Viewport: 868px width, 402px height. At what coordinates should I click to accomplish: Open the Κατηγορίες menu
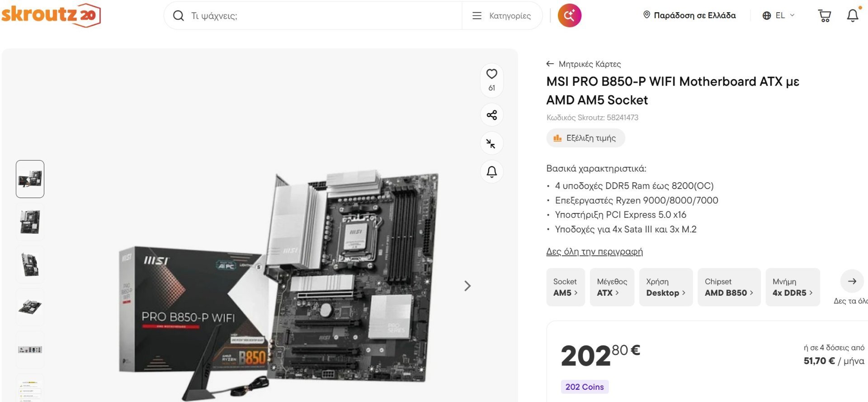point(502,16)
